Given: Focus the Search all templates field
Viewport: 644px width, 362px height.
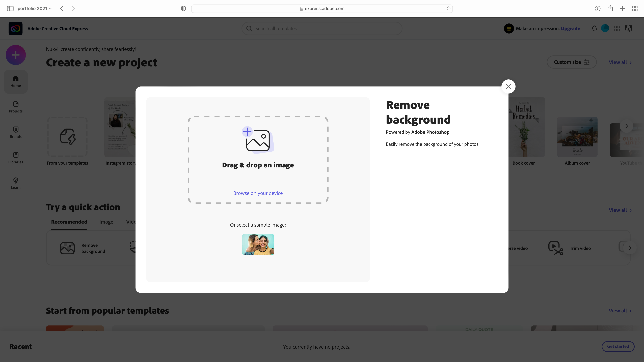Looking at the screenshot, I should [x=322, y=28].
